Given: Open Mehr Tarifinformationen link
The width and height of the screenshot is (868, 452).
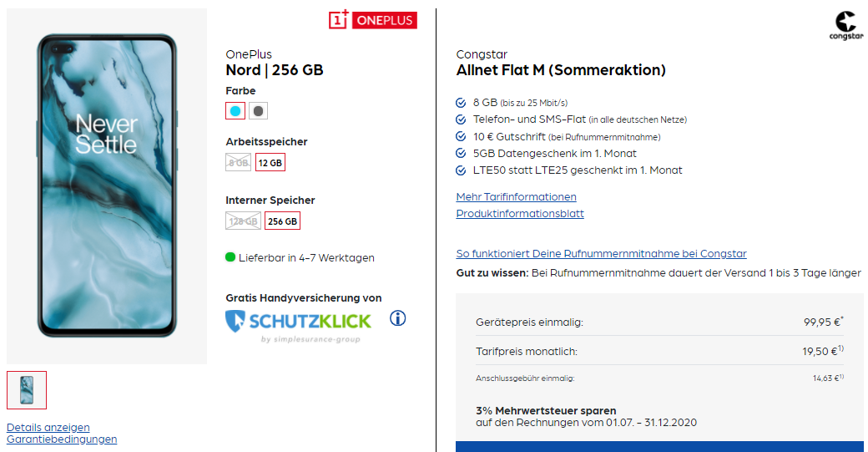Looking at the screenshot, I should point(516,197).
